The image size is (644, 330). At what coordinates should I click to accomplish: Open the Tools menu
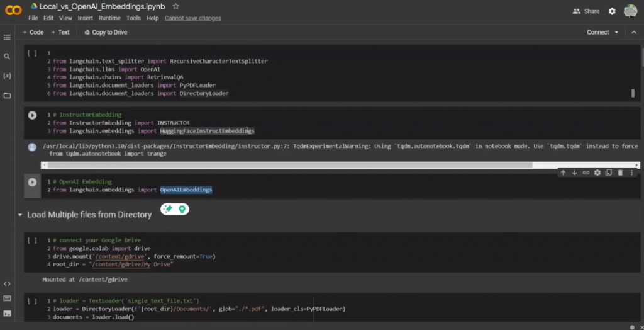click(x=133, y=18)
